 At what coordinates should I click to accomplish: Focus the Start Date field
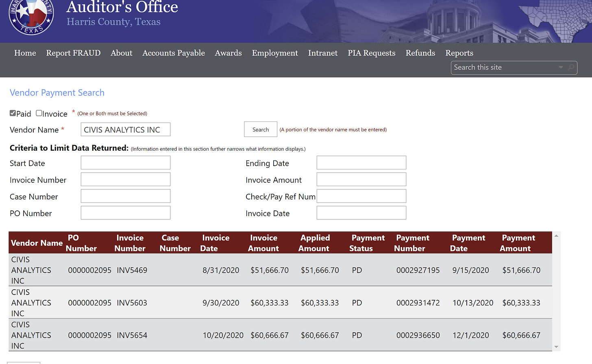tap(126, 163)
